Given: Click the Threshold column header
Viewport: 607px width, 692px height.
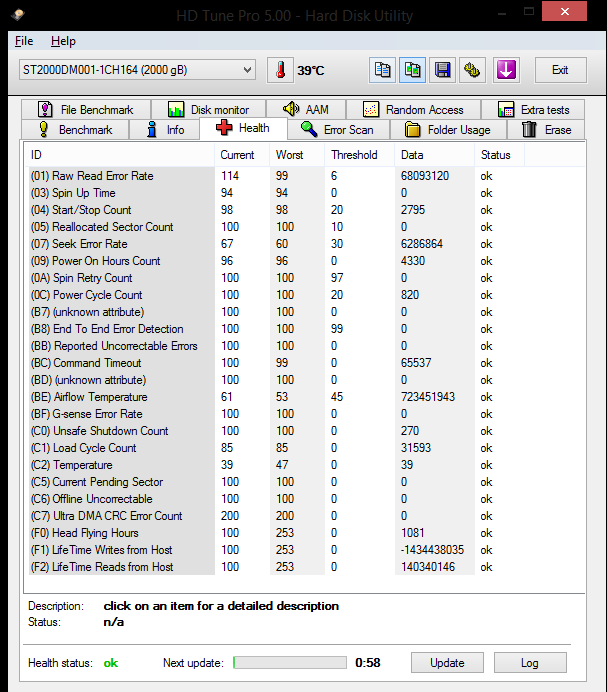Looking at the screenshot, I should tap(359, 155).
